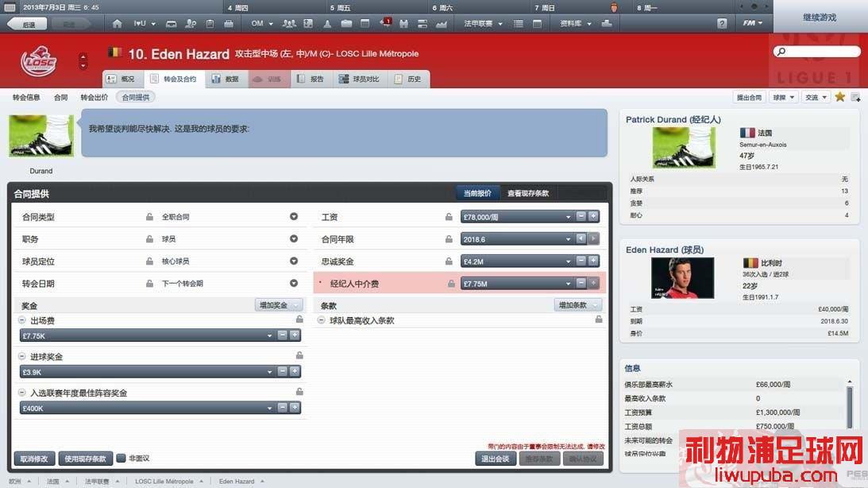
Task: Check the 非面议 checkbox
Action: (121, 458)
